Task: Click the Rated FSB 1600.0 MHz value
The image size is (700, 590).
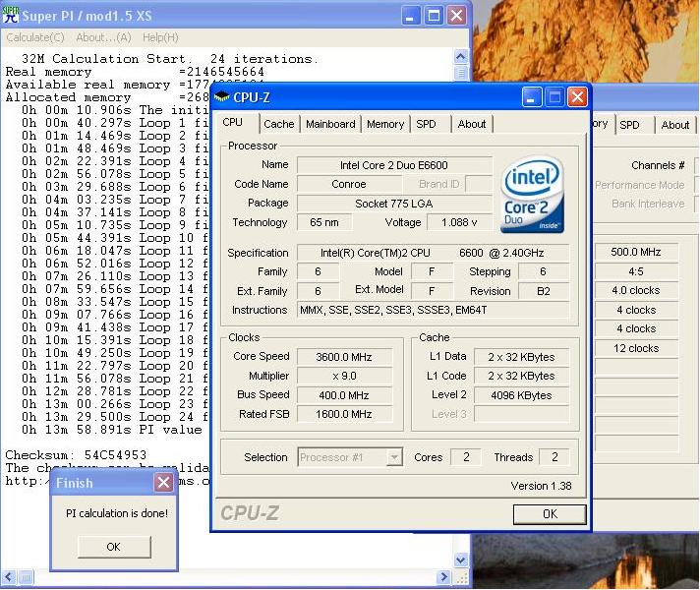Action: (x=344, y=414)
